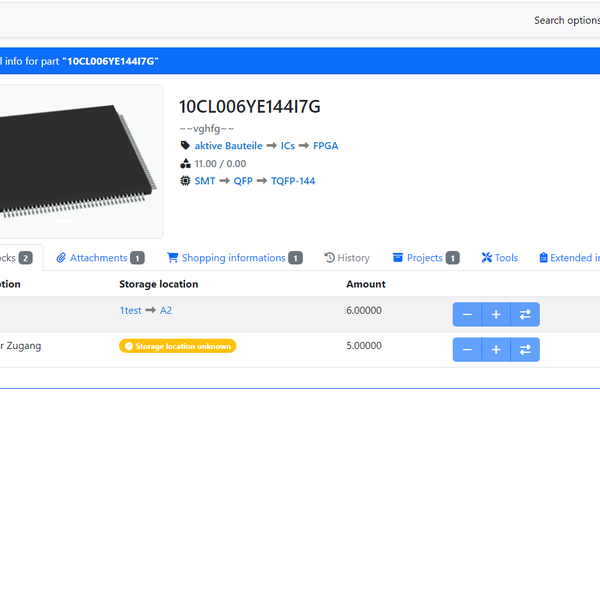Screen dimensions: 600x600
Task: Switch to Extended info tab
Action: [570, 258]
